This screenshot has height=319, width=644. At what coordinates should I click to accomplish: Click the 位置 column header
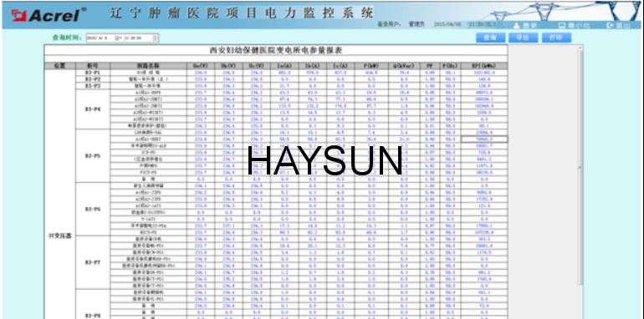(x=60, y=66)
